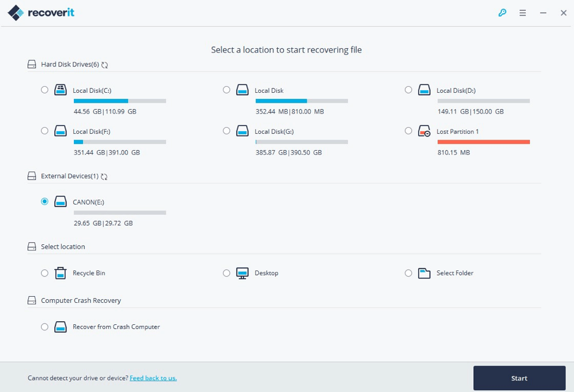Image resolution: width=574 pixels, height=392 pixels.
Task: Click the Desktop monitor icon
Action: click(242, 273)
